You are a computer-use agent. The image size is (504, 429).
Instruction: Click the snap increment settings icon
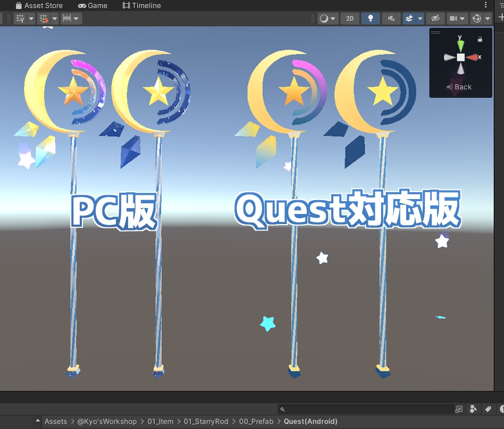coord(67,19)
